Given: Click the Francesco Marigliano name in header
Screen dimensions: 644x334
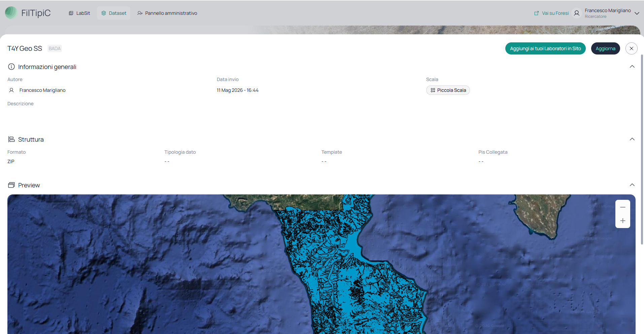Looking at the screenshot, I should coord(608,10).
